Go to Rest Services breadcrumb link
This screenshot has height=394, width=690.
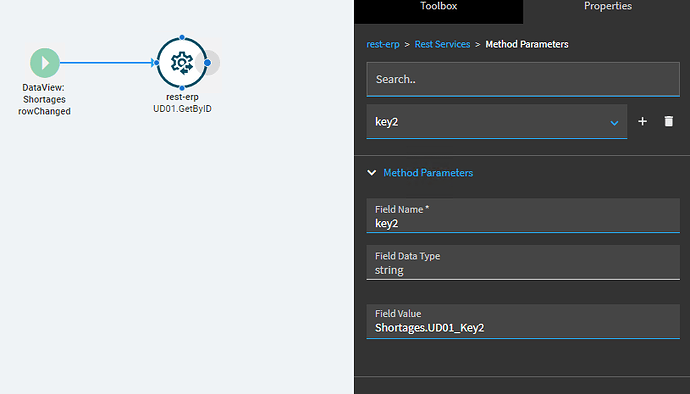pos(442,44)
